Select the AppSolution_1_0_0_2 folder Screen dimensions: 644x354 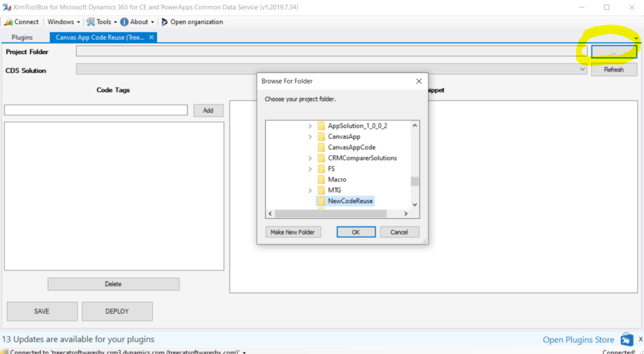tap(357, 126)
